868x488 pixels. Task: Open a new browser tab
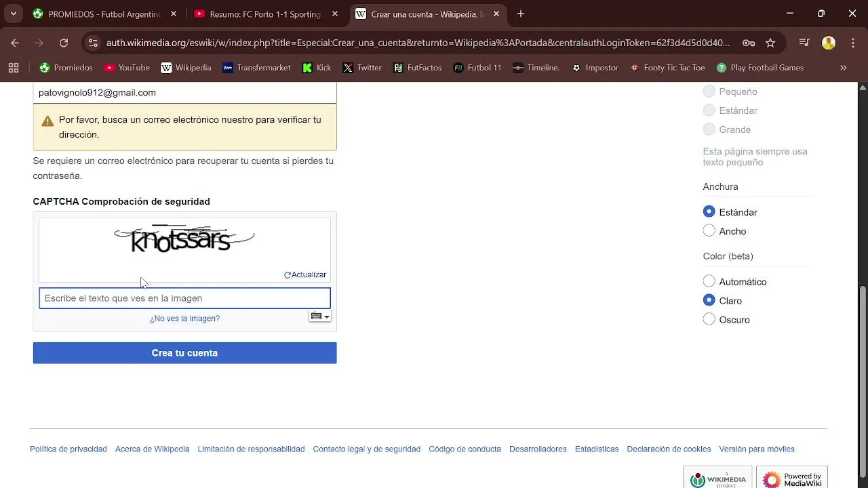[x=521, y=14]
